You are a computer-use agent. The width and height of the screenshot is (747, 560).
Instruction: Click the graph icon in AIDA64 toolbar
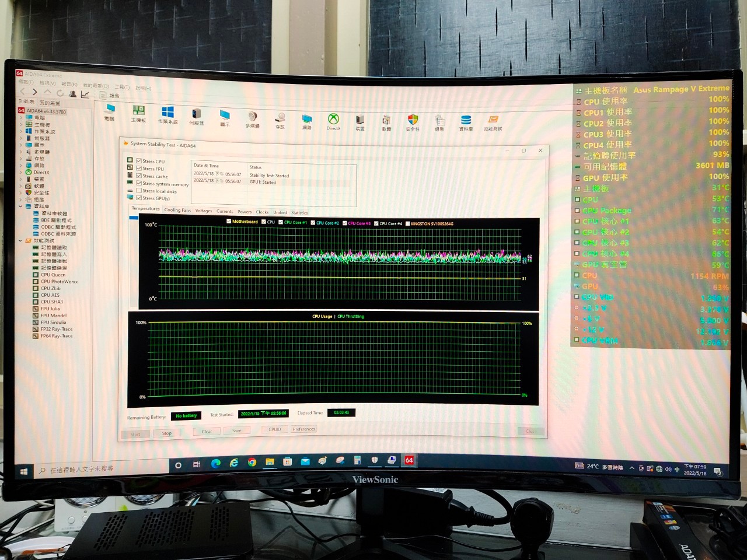click(x=85, y=94)
